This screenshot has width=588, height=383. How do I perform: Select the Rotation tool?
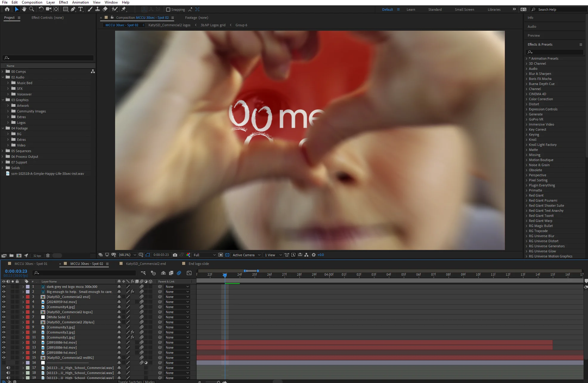click(x=41, y=9)
